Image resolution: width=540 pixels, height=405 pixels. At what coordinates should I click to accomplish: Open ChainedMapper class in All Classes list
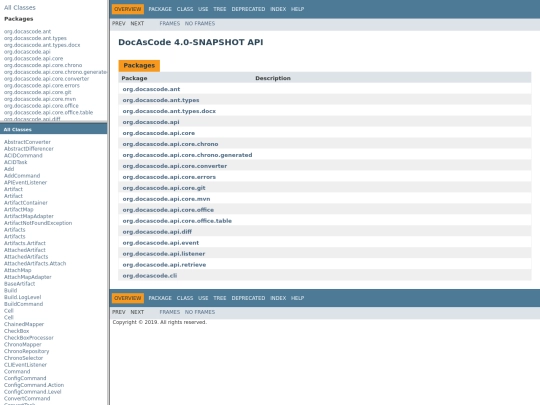24,324
